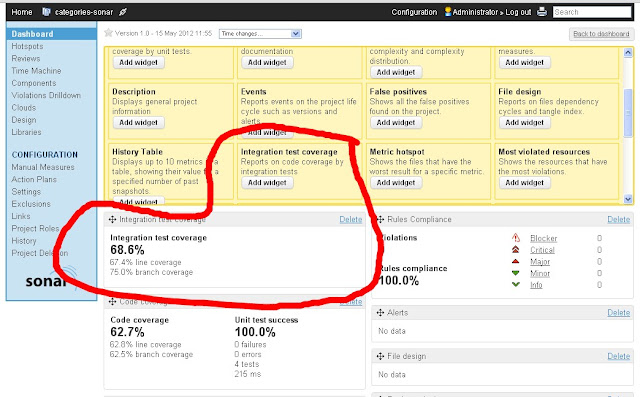Delete the File design widget
640x397 pixels.
(x=619, y=356)
